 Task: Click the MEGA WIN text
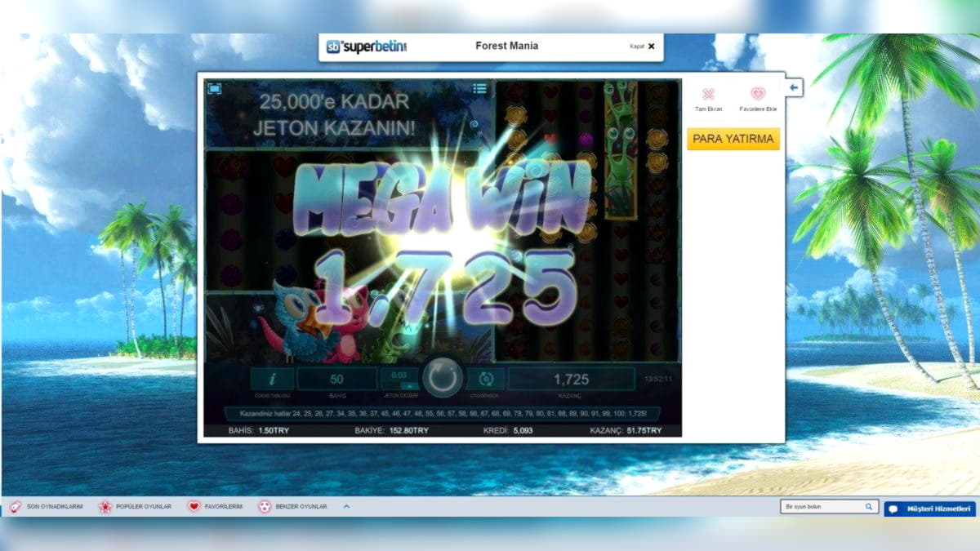[x=442, y=200]
